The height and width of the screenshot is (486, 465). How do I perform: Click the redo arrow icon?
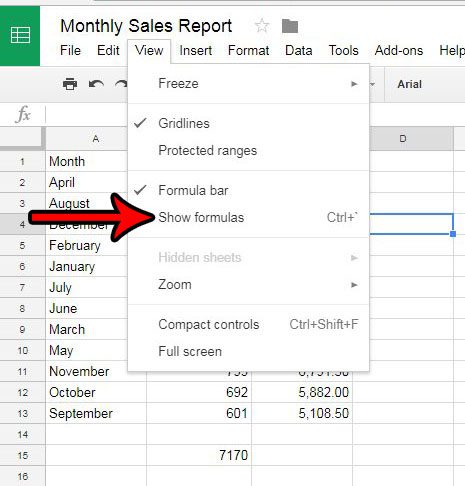121,84
